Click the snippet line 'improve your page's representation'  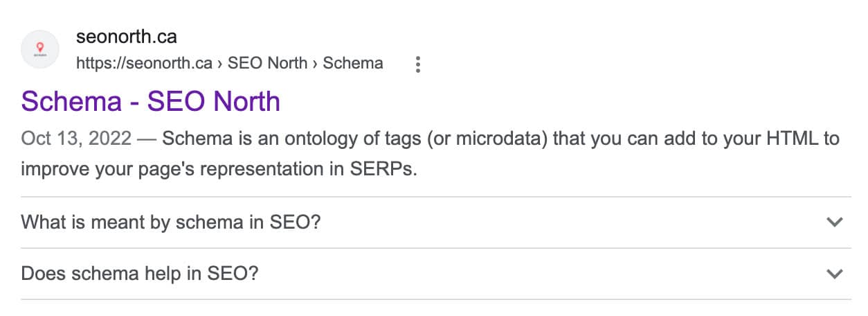pyautogui.click(x=219, y=169)
